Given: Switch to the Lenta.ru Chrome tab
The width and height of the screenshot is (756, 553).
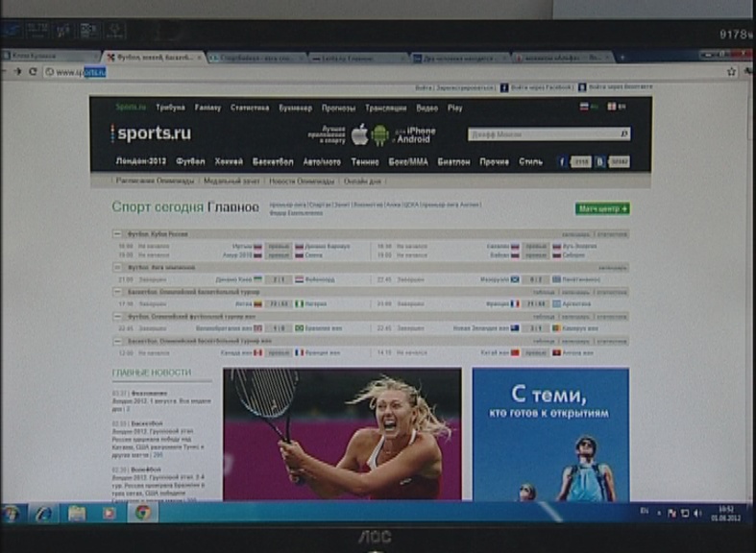Looking at the screenshot, I should (x=358, y=59).
